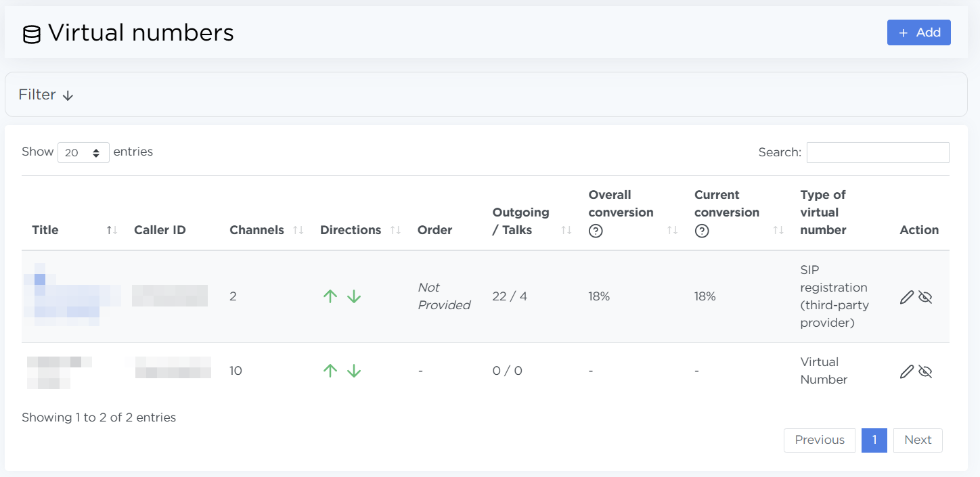Click the Next page button
980x477 pixels.
click(x=917, y=440)
